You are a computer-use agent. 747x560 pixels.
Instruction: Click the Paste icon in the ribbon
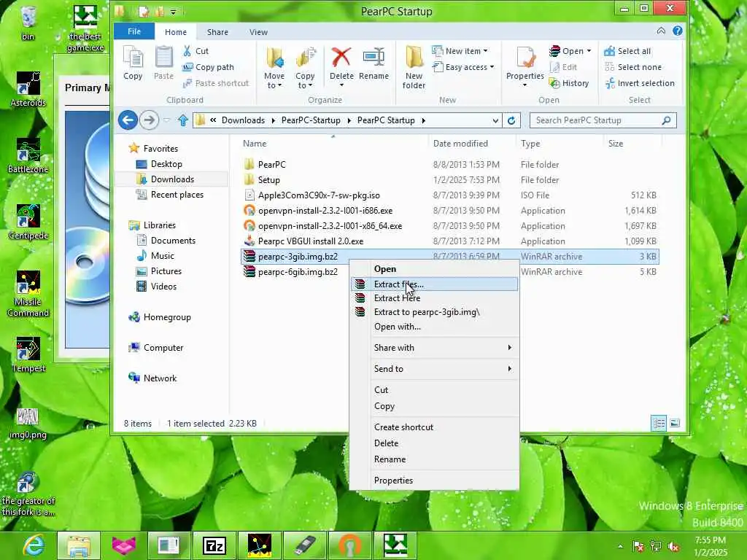(x=163, y=63)
